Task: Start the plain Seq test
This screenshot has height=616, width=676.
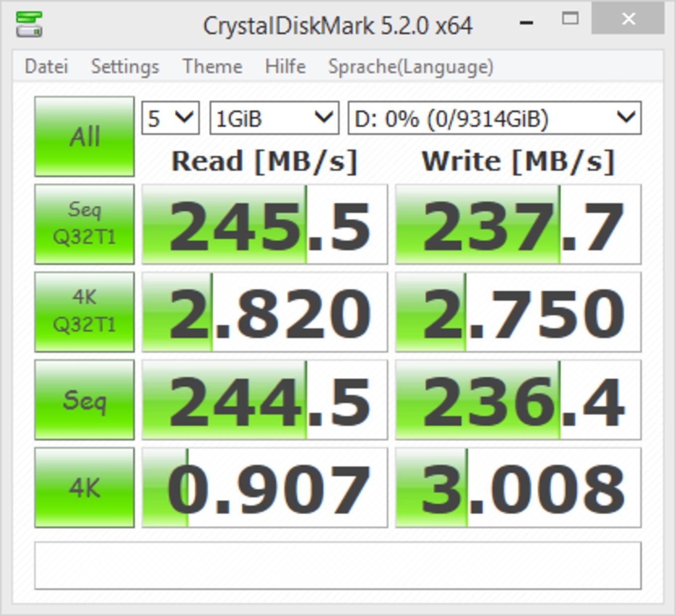Action: click(84, 400)
